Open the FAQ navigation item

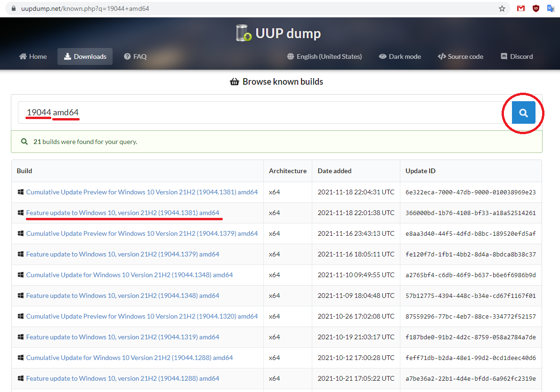pos(135,56)
